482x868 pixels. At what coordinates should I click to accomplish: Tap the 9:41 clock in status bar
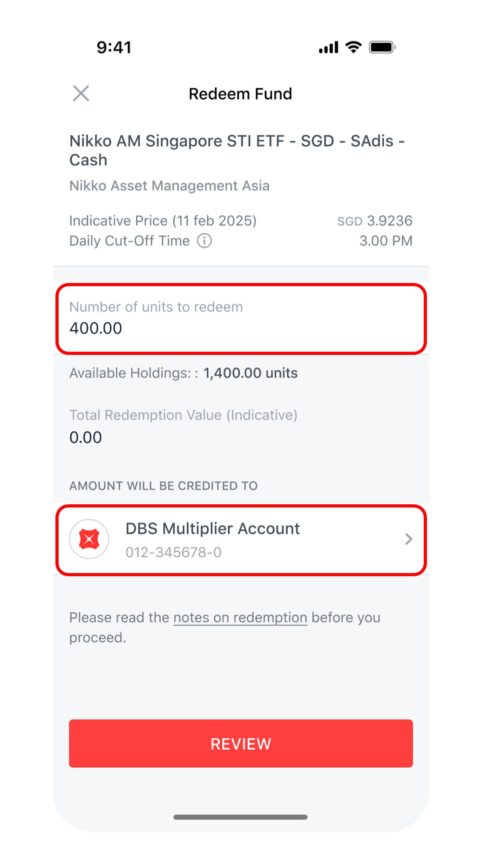coord(114,47)
